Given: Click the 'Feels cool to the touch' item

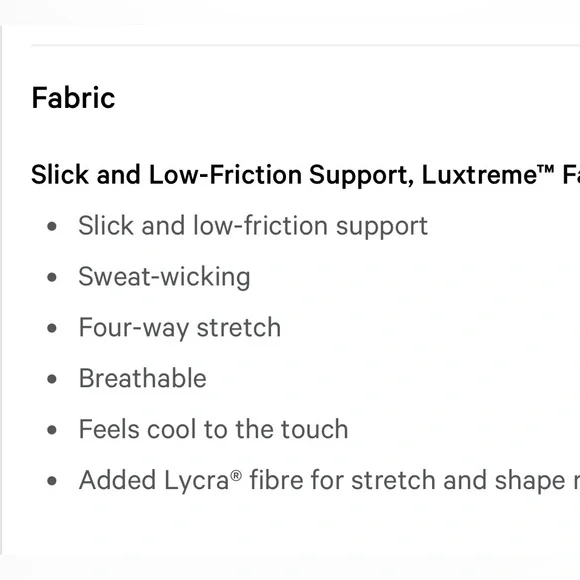Looking at the screenshot, I should point(213,429).
